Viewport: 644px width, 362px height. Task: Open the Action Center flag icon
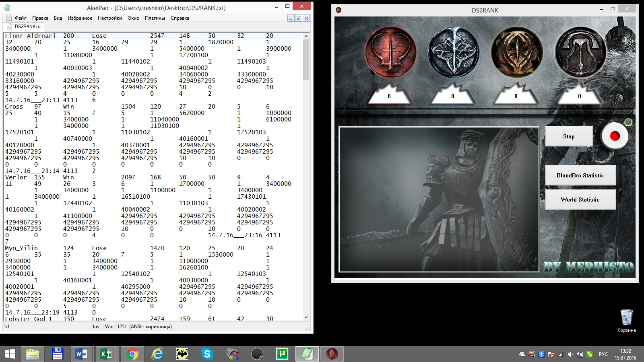(x=551, y=354)
